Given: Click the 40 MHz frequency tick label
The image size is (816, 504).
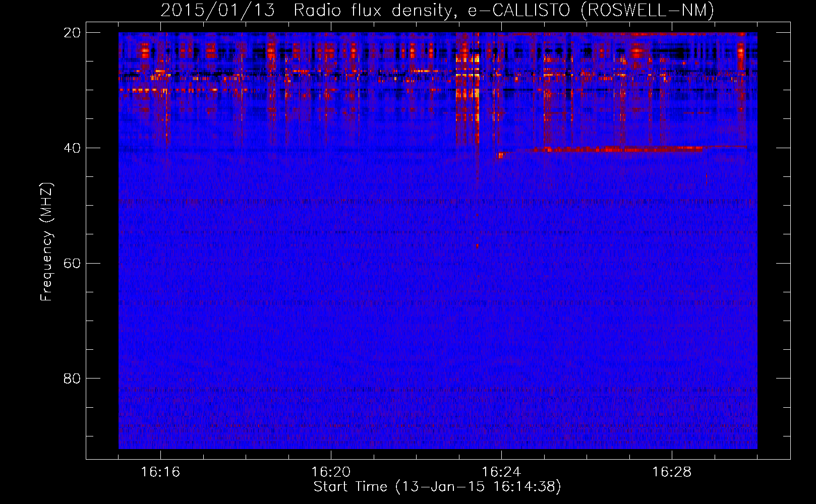Looking at the screenshot, I should [x=72, y=148].
